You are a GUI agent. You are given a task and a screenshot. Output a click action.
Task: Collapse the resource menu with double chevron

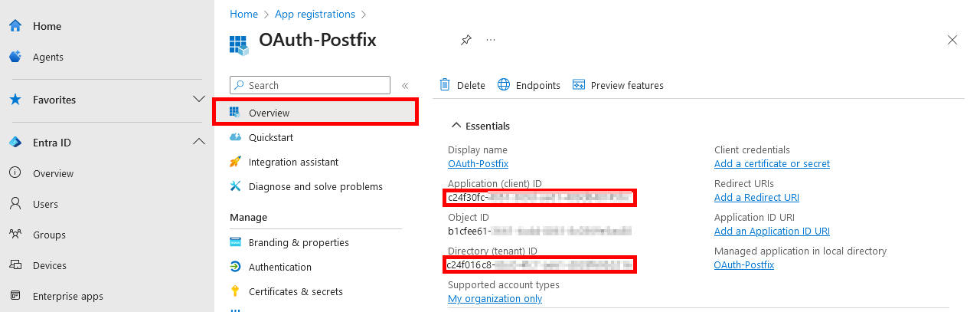tap(405, 86)
